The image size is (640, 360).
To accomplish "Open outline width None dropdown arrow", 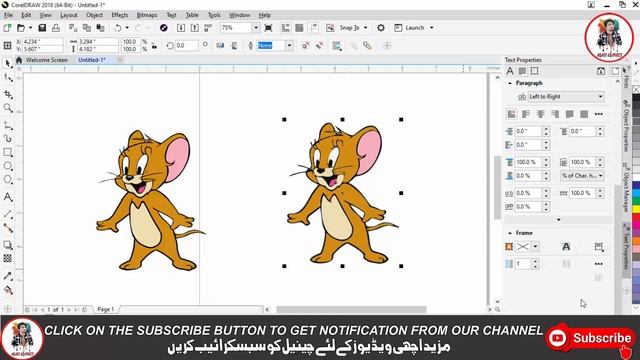I will [x=289, y=45].
